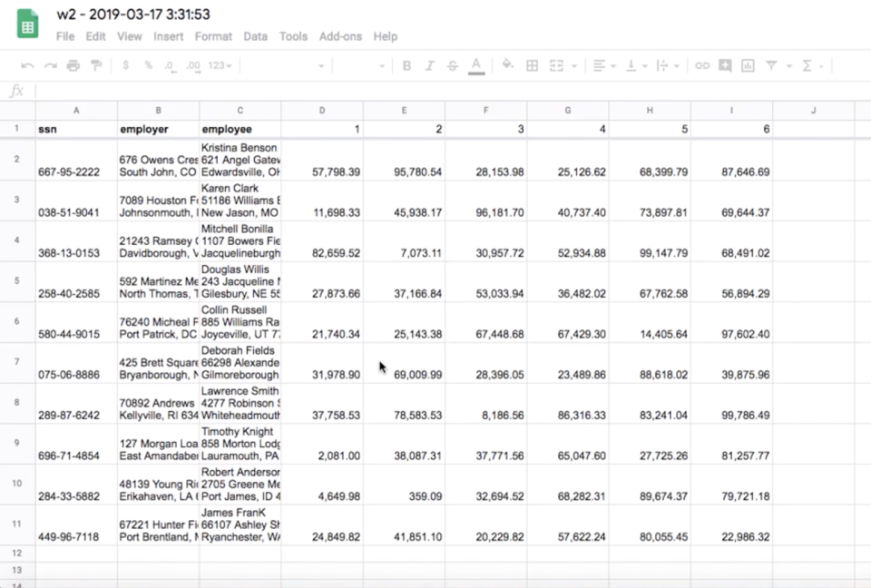Image resolution: width=871 pixels, height=588 pixels.
Task: Select cell containing 67,429.30
Action: click(x=568, y=322)
